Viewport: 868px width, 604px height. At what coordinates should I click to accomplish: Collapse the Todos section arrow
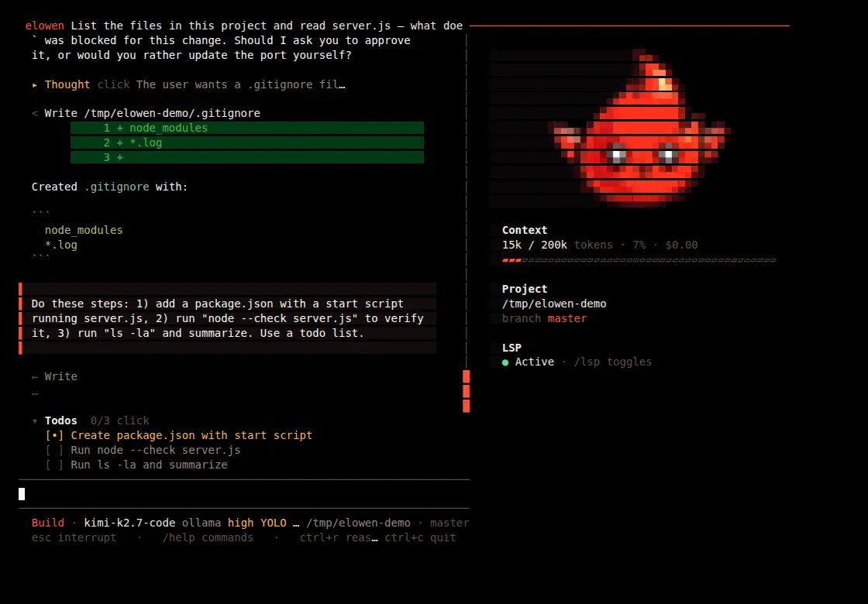[35, 421]
